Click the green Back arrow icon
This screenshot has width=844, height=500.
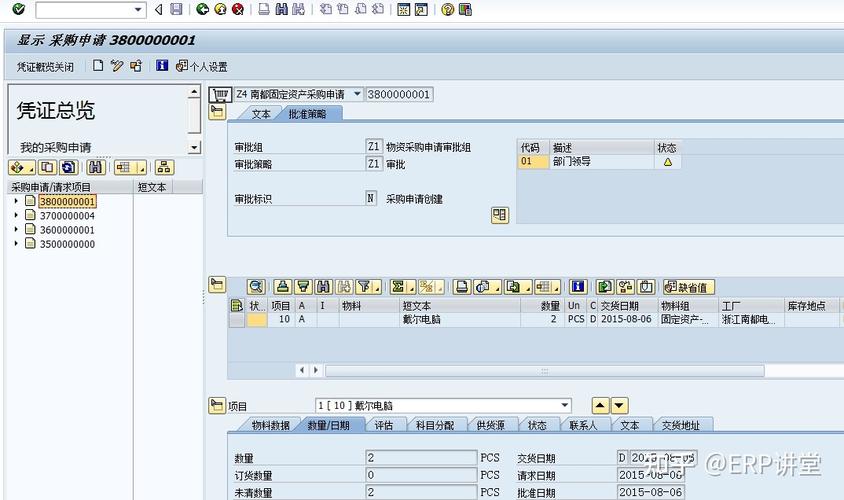tap(202, 9)
